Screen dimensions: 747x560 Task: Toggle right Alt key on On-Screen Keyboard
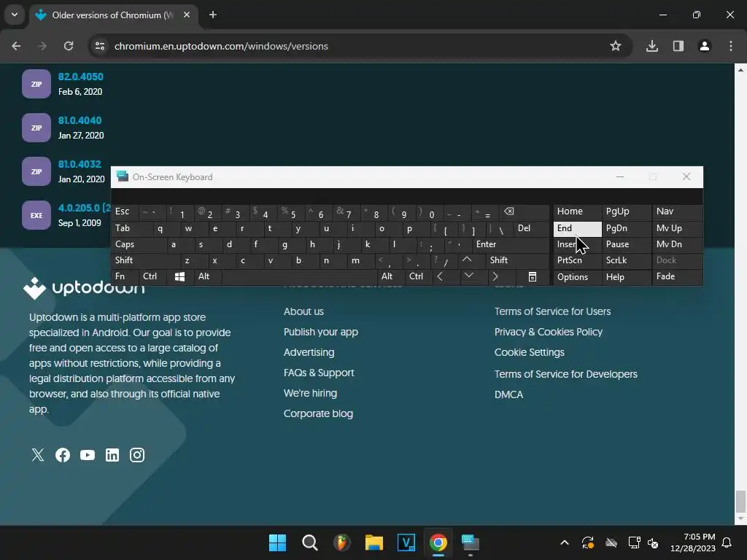point(391,276)
